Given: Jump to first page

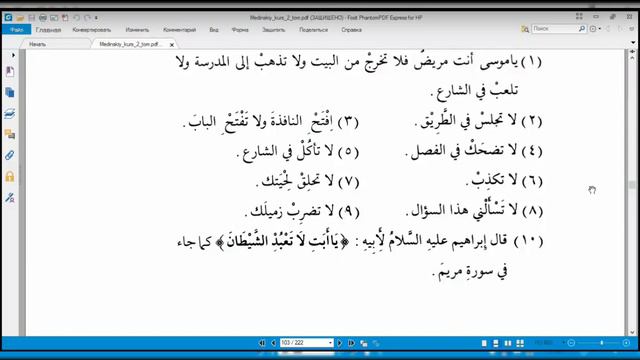Looking at the screenshot, I should pos(262,343).
